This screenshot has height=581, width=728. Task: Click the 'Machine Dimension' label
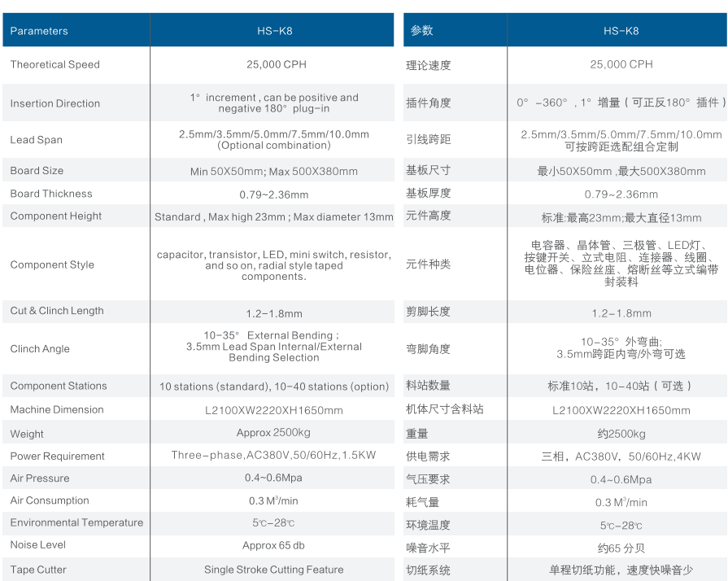click(x=57, y=409)
